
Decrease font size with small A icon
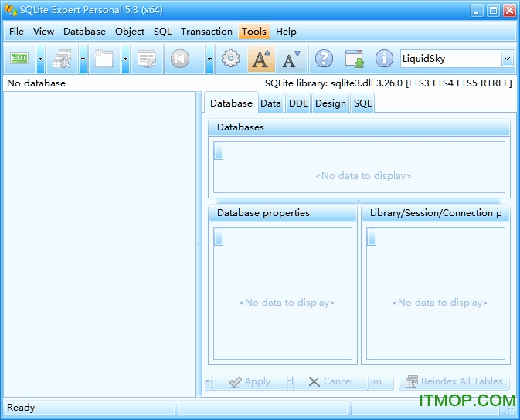pos(291,59)
